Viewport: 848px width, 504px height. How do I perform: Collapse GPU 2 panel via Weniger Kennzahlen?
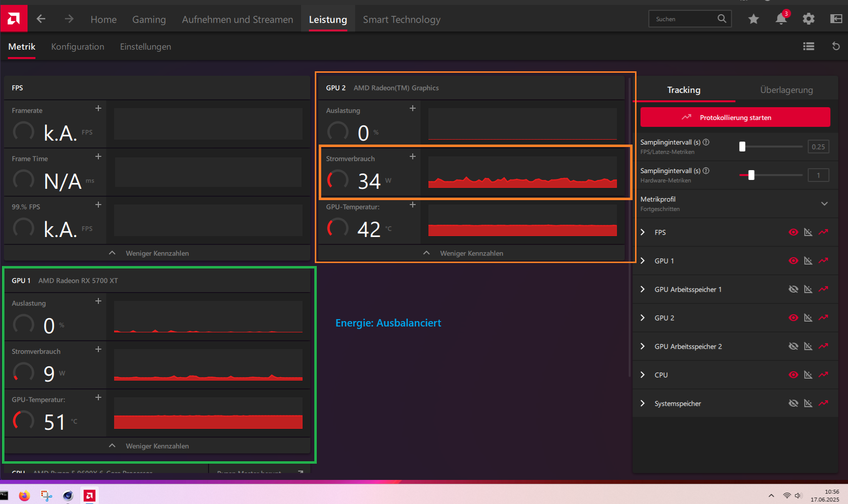[x=471, y=253]
